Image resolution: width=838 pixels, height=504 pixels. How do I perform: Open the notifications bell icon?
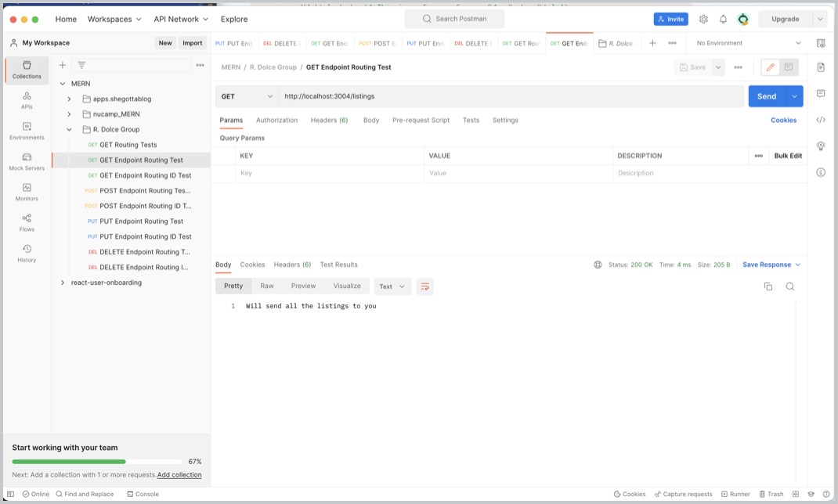(x=723, y=20)
